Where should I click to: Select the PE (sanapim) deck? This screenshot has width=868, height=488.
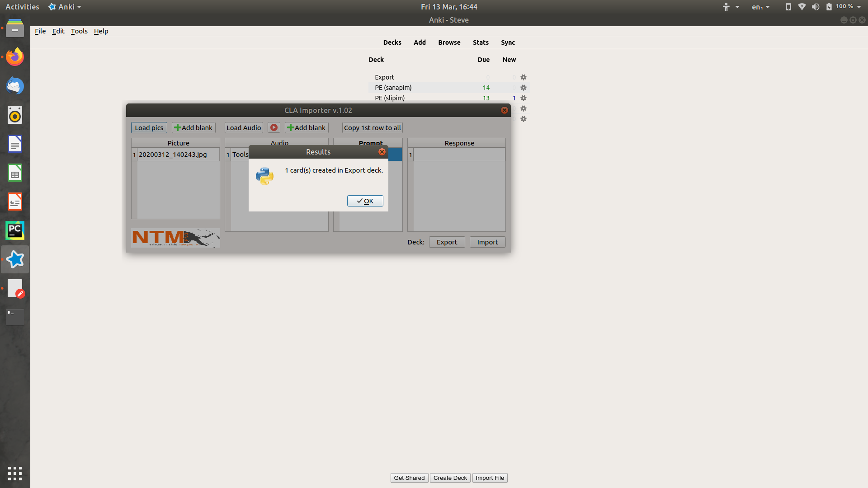393,88
